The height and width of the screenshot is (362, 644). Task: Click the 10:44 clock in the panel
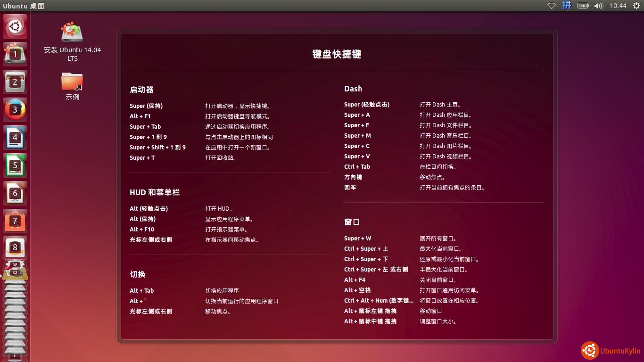click(618, 6)
